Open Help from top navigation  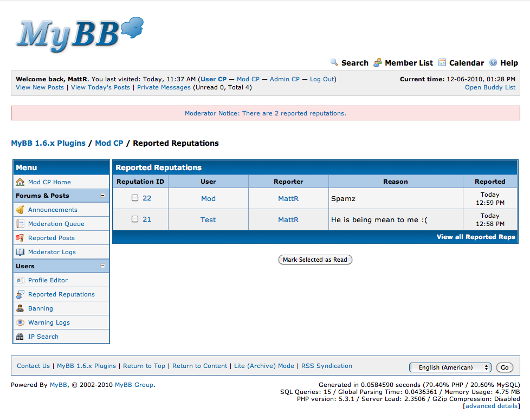click(x=509, y=63)
